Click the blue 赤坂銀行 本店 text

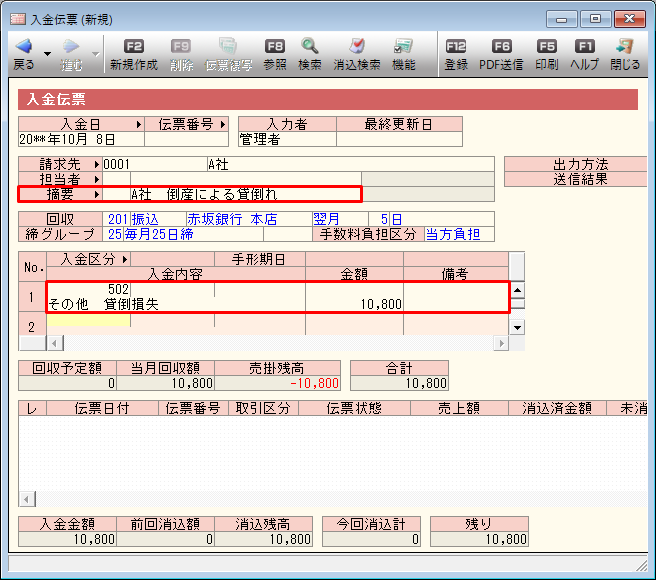pyautogui.click(x=232, y=219)
